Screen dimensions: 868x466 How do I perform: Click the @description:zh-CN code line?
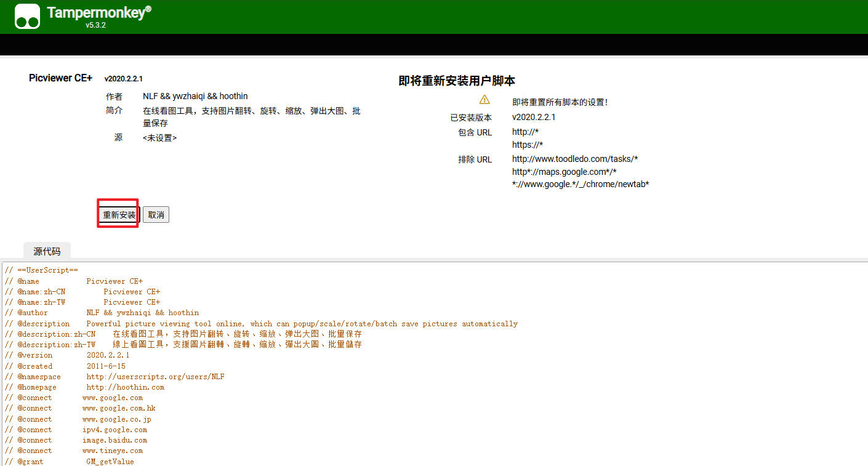point(183,334)
